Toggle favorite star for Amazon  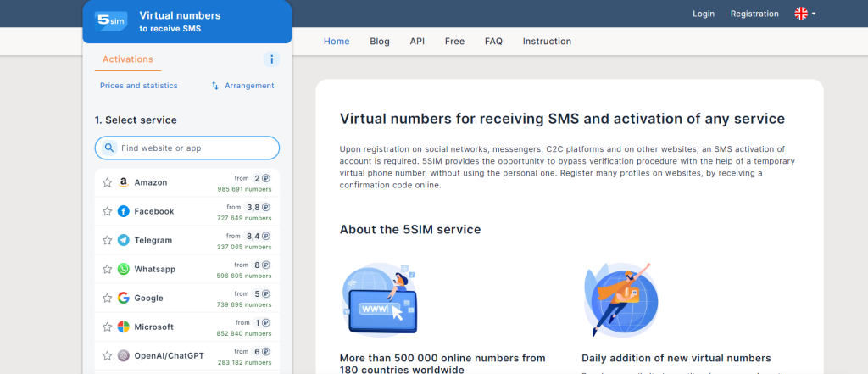pos(107,182)
